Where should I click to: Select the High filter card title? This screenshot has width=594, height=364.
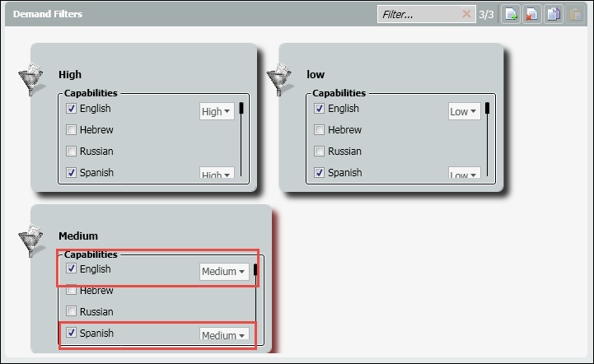(70, 75)
